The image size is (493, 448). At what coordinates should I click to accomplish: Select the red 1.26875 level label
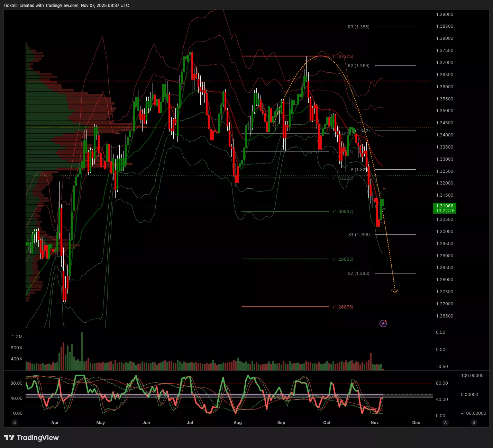pyautogui.click(x=343, y=307)
